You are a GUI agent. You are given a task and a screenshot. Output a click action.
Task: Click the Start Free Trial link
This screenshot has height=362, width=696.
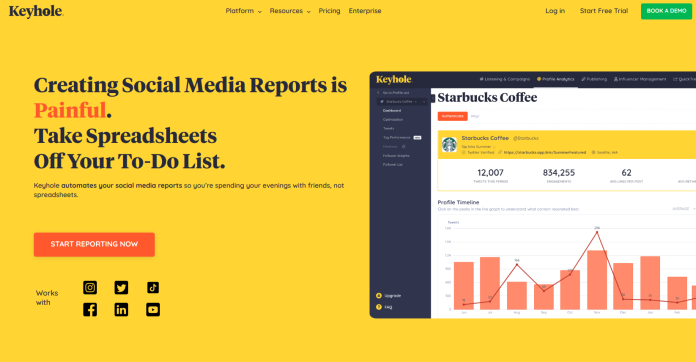point(604,11)
